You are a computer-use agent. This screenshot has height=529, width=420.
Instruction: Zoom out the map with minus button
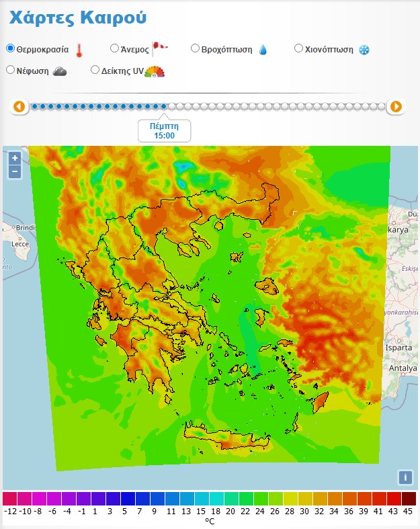15,172
